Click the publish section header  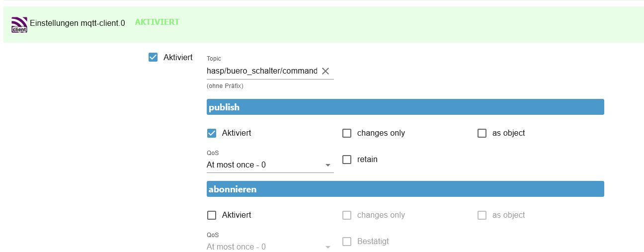pyautogui.click(x=405, y=107)
